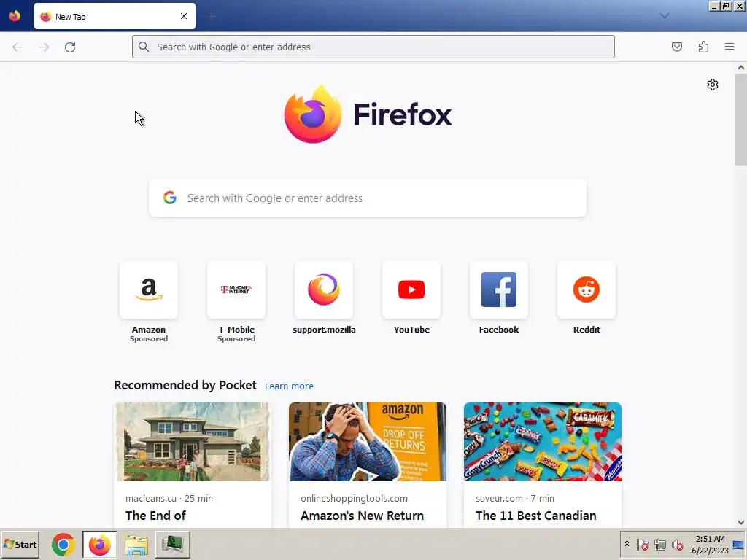Show hidden system tray icons
Image resolution: width=747 pixels, height=560 pixels.
pyautogui.click(x=627, y=544)
